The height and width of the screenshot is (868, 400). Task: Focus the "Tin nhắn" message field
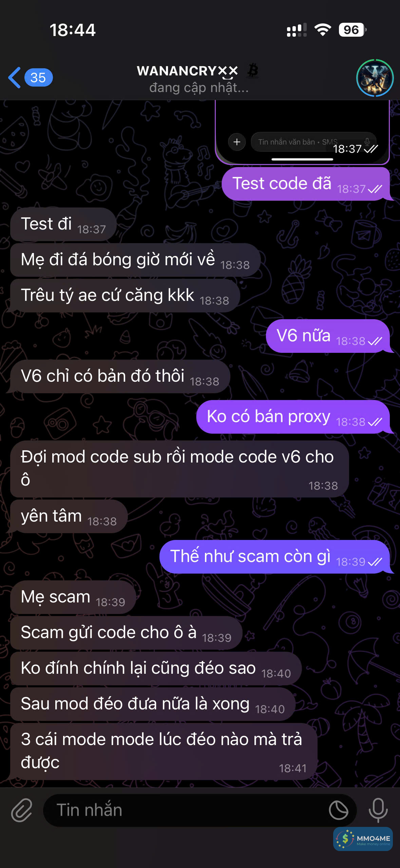pos(200,810)
